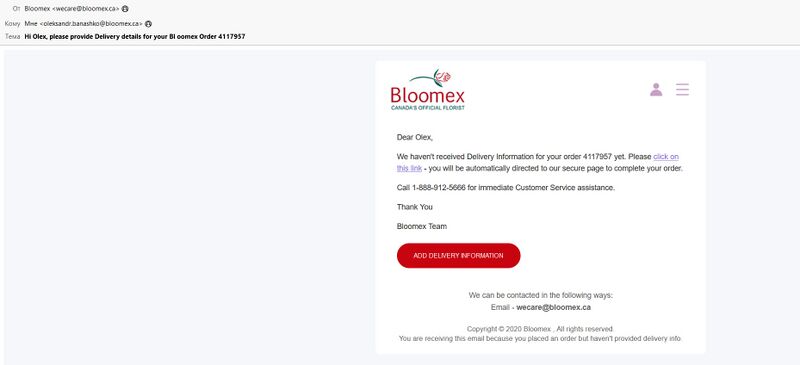Image resolution: width=800 pixels, height=365 pixels.
Task: Open the user profile icon in email banner
Action: 656,89
